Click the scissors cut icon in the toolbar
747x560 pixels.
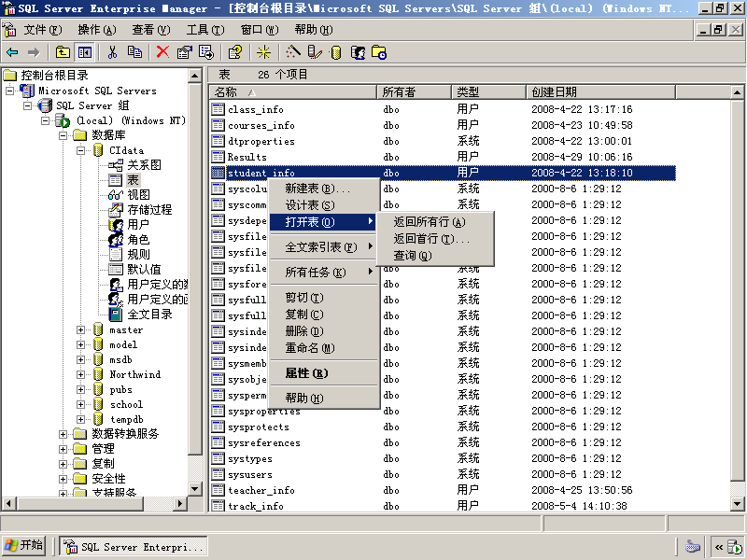[112, 52]
